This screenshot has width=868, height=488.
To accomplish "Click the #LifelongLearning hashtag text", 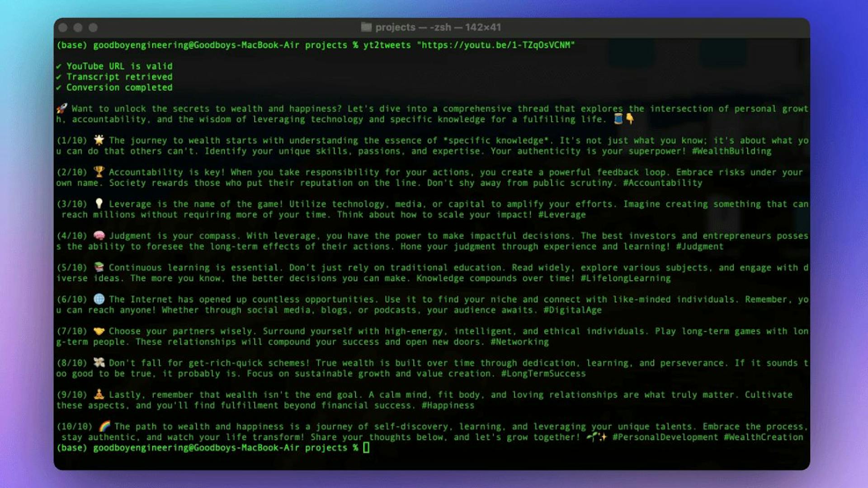I will click(625, 278).
